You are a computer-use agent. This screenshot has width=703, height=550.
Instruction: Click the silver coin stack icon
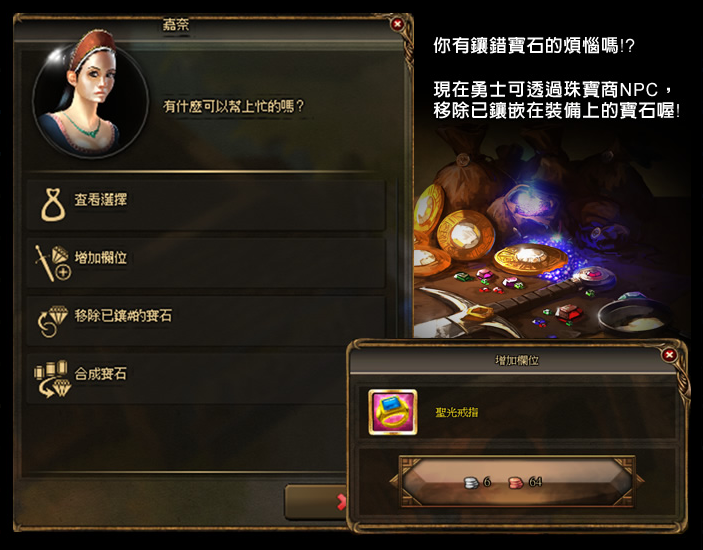point(471,483)
